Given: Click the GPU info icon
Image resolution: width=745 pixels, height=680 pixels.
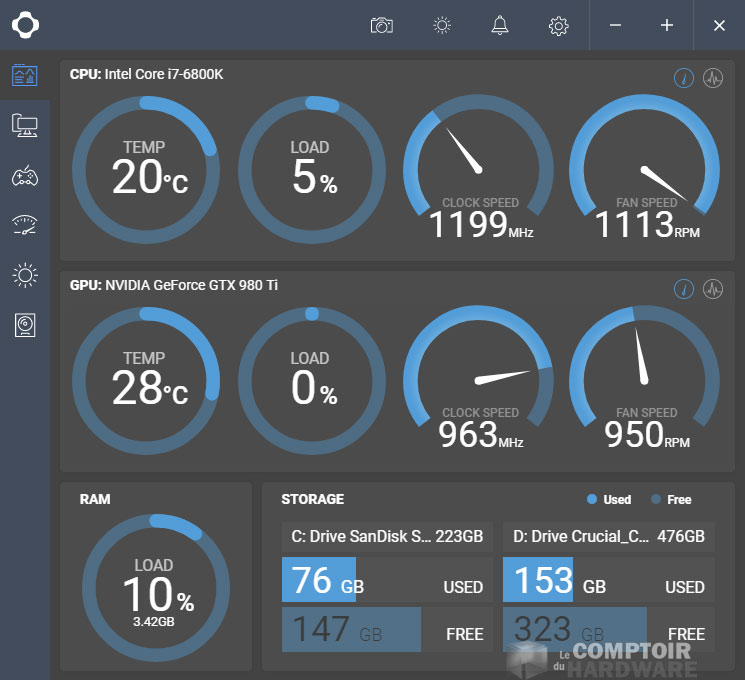Looking at the screenshot, I should (684, 289).
